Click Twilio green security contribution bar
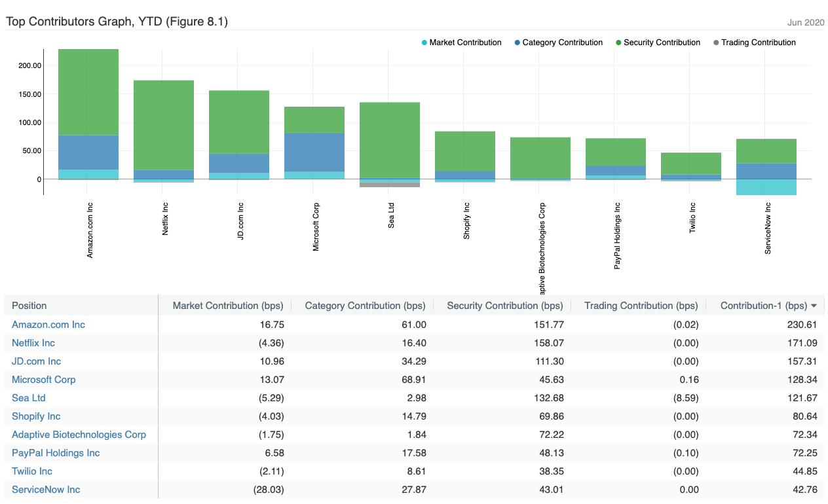This screenshot has height=504, width=828. click(x=691, y=164)
